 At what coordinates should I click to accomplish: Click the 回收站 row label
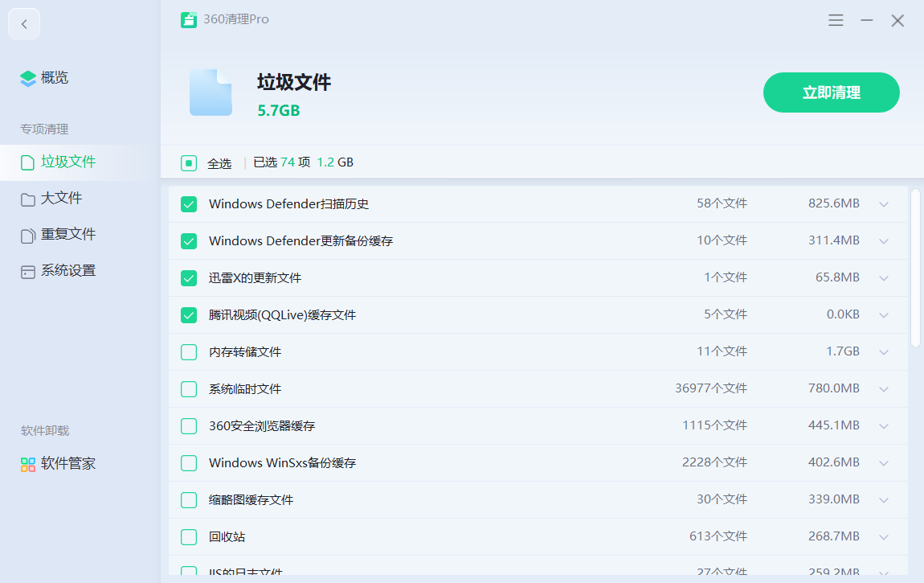[227, 537]
